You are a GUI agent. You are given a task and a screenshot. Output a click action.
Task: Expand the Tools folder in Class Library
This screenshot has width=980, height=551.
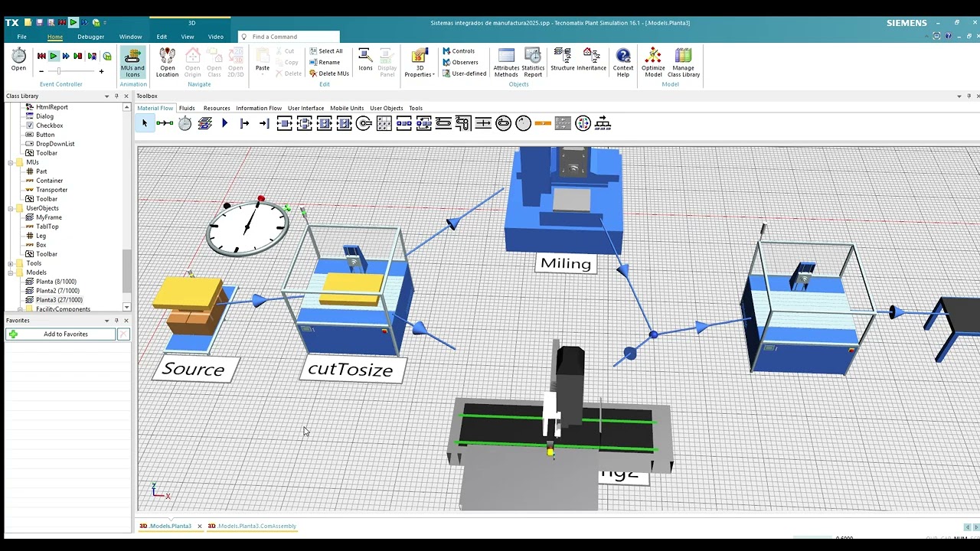(x=11, y=263)
